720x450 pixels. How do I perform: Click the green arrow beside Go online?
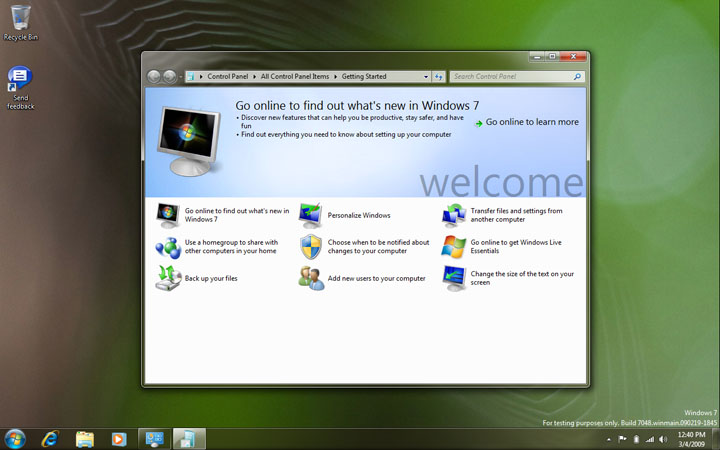point(479,123)
